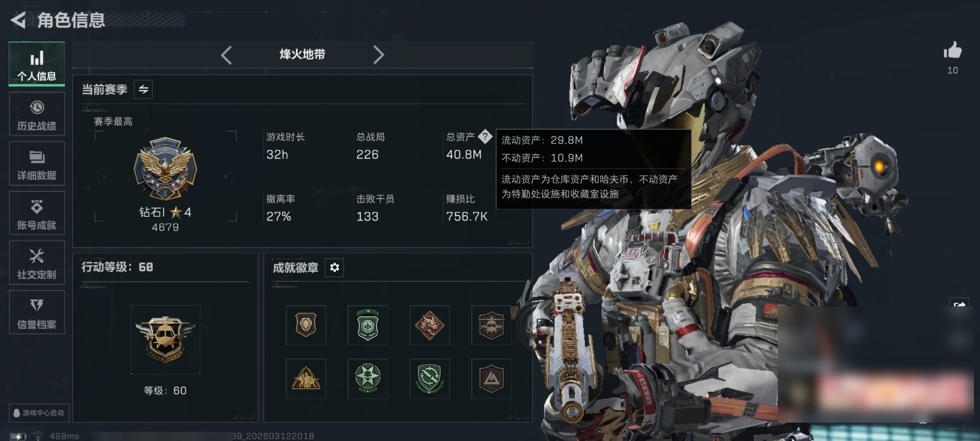
Task: Open the 成就徽章 settings gear
Action: pos(334,268)
